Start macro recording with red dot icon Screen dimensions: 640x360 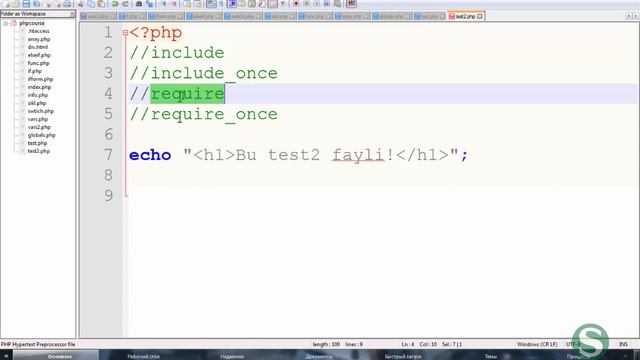click(296, 4)
